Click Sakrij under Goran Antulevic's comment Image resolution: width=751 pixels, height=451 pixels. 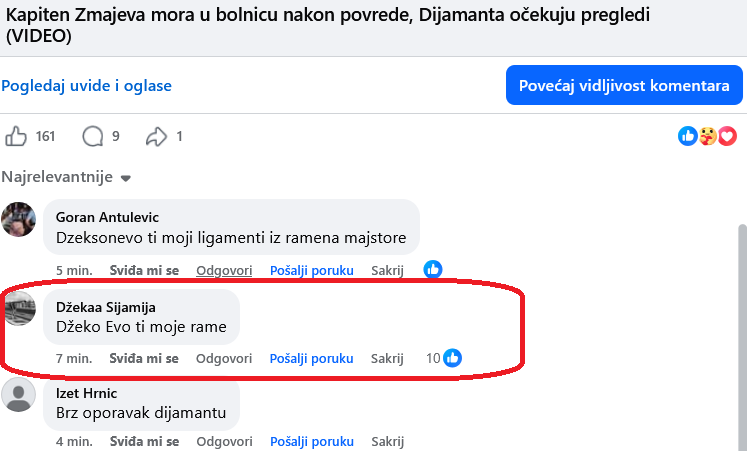click(x=387, y=270)
